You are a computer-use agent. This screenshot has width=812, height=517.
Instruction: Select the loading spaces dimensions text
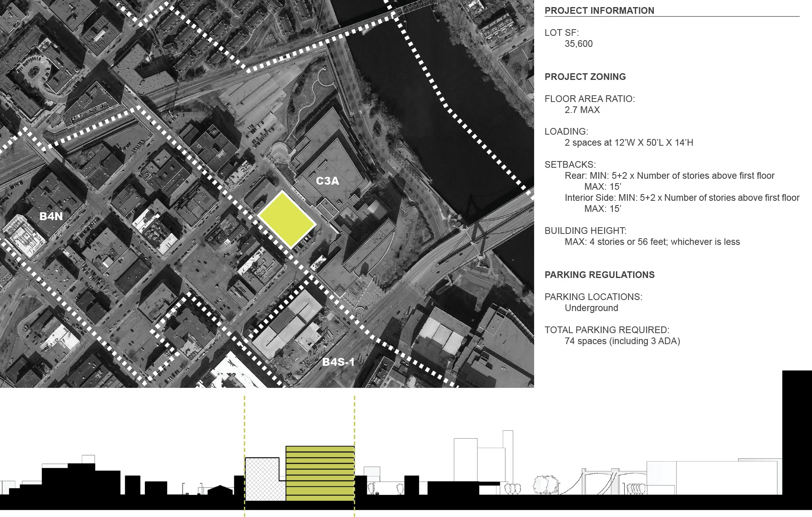pyautogui.click(x=629, y=143)
